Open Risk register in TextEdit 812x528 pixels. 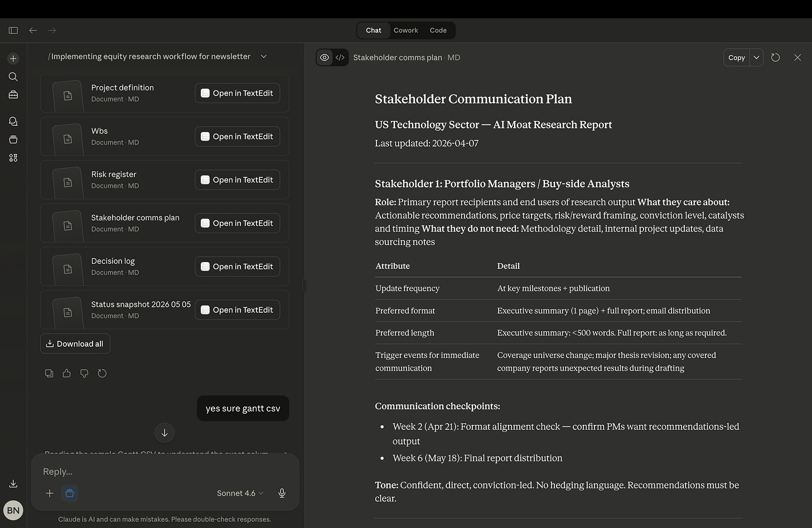click(237, 180)
